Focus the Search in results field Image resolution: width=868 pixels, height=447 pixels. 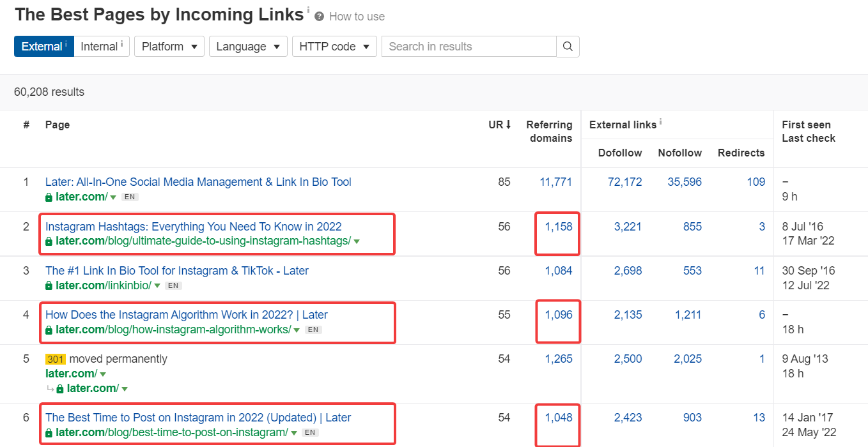coord(469,47)
